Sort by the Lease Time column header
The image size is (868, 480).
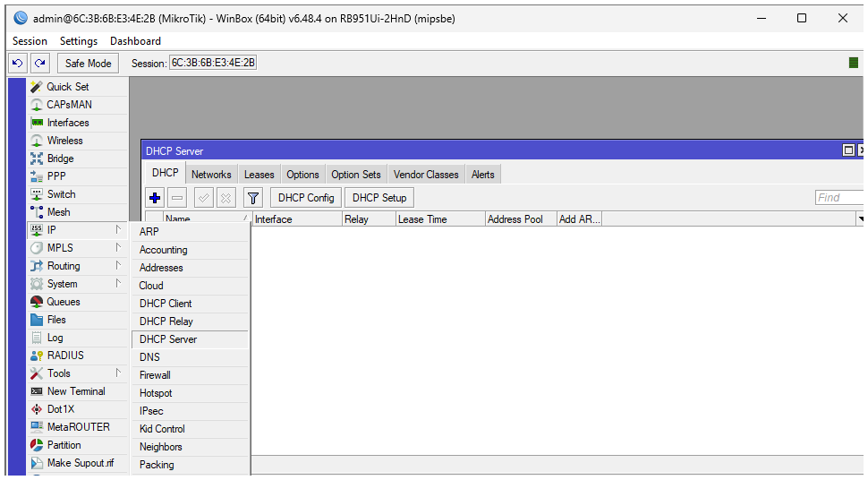[x=440, y=219]
